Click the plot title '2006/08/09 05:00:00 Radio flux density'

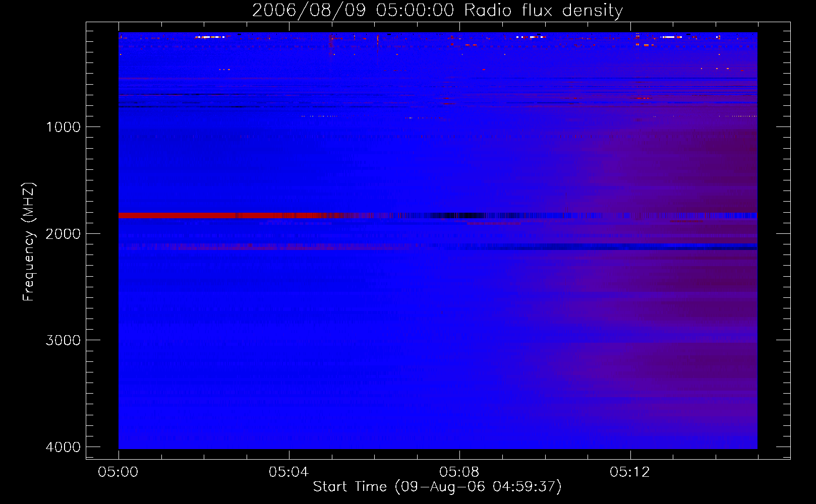pyautogui.click(x=437, y=10)
